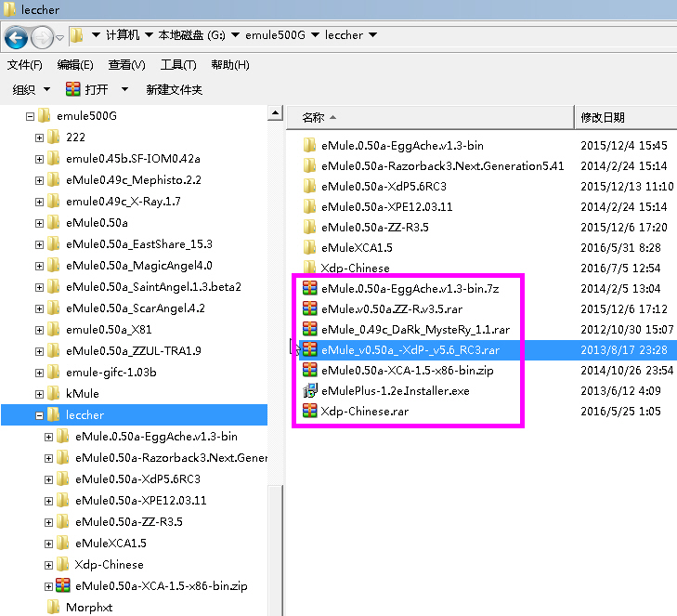The image size is (677, 616).
Task: Click archive icon of eMule_0.49c_DaRk_MysteRy_1.1.rar
Action: pyautogui.click(x=309, y=329)
